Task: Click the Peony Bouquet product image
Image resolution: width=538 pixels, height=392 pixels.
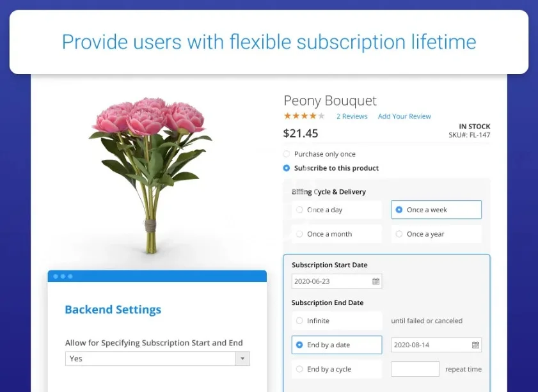Action: pyautogui.click(x=150, y=173)
